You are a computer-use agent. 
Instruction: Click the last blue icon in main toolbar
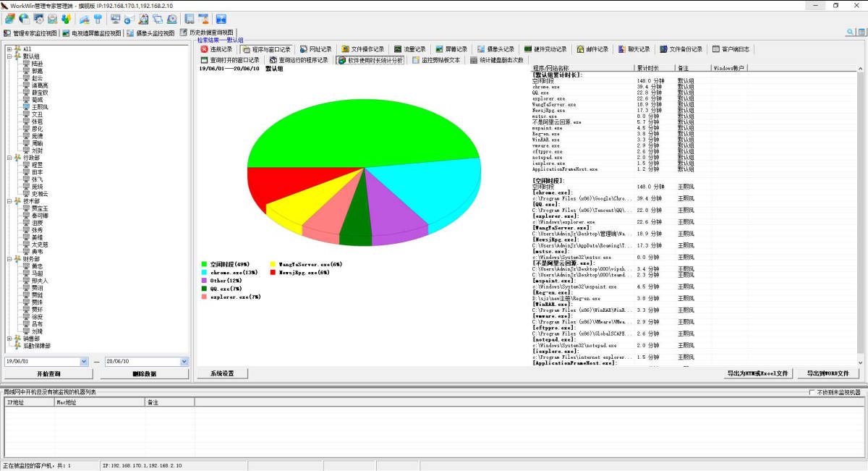click(x=222, y=19)
